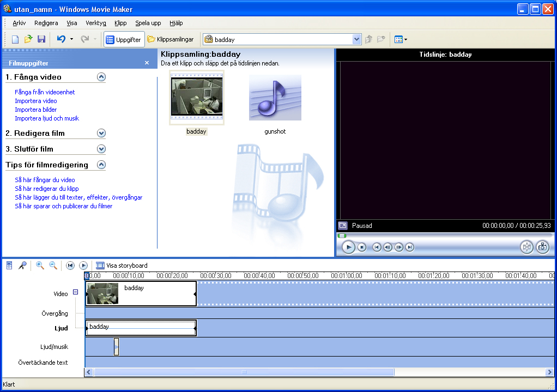This screenshot has height=392, width=557.
Task: Click the Fånga från videoenhet link
Action: click(x=45, y=92)
